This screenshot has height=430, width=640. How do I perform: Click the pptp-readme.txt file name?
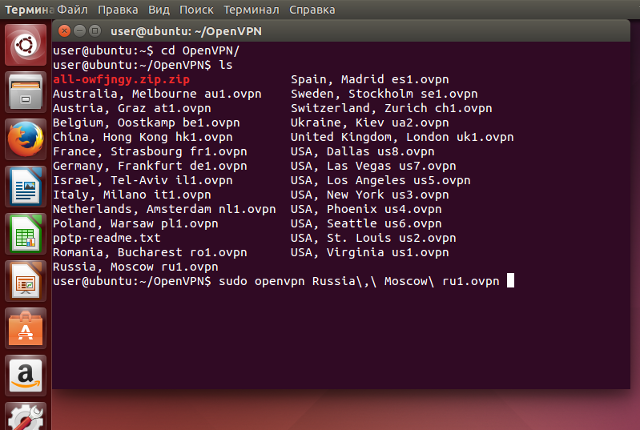coord(107,238)
